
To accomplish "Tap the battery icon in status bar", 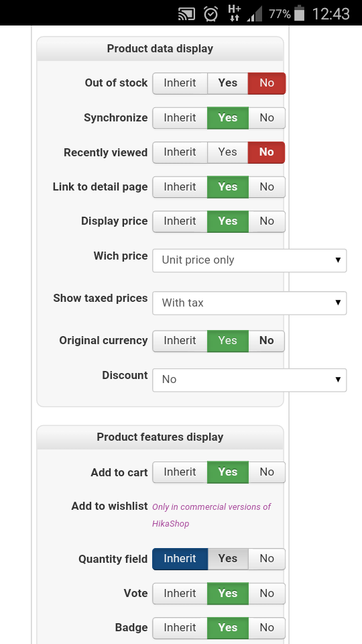I will click(x=300, y=13).
